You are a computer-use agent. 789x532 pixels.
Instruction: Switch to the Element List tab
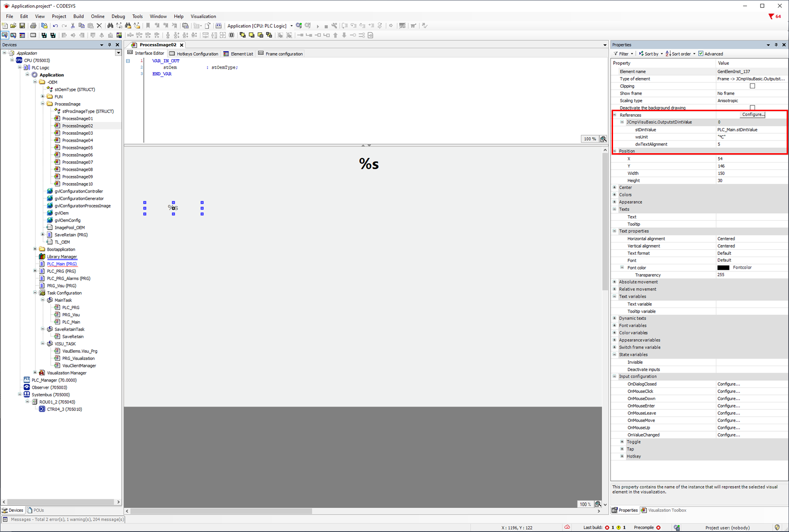click(x=238, y=54)
